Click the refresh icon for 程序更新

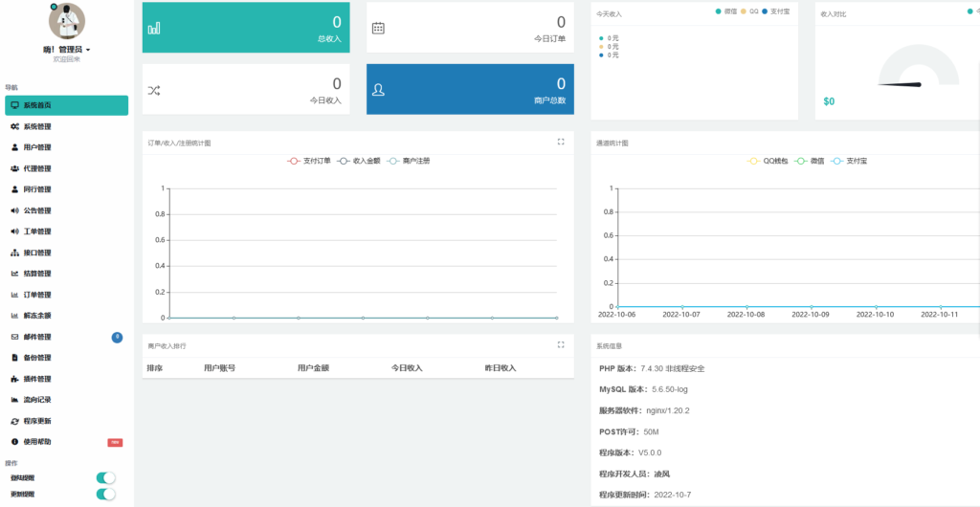[x=15, y=422]
